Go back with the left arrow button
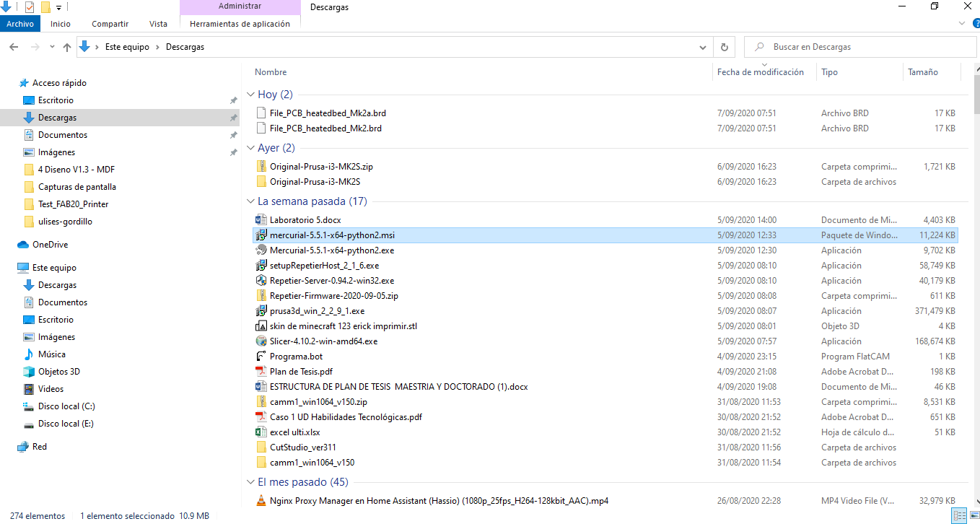This screenshot has height=524, width=980. click(14, 47)
